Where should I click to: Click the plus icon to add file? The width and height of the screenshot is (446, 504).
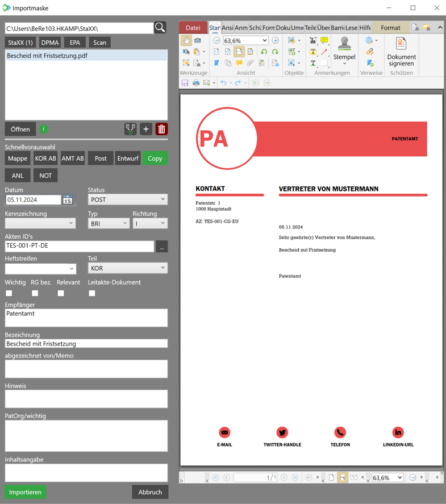click(146, 130)
